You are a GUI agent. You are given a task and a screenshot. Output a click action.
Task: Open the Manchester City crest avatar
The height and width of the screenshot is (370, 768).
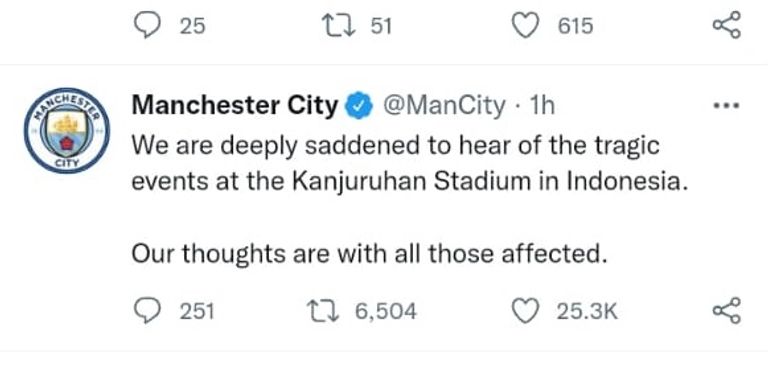pyautogui.click(x=67, y=131)
